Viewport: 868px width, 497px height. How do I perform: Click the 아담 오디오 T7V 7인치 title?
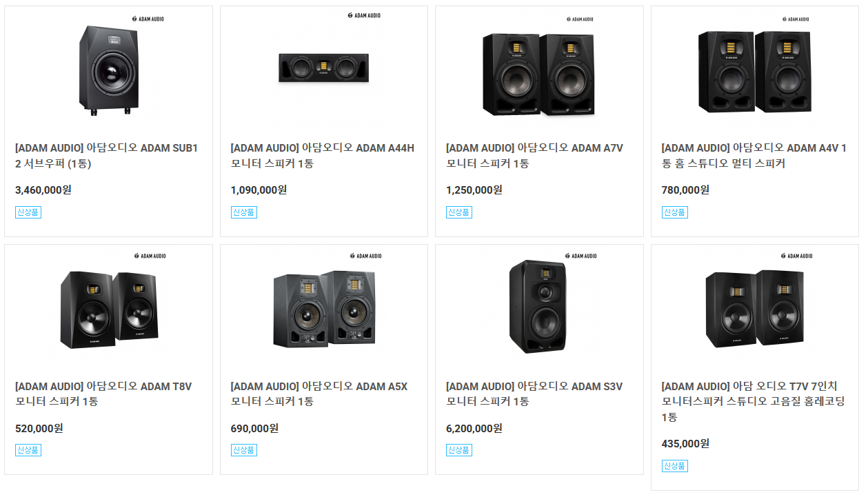[754, 401]
